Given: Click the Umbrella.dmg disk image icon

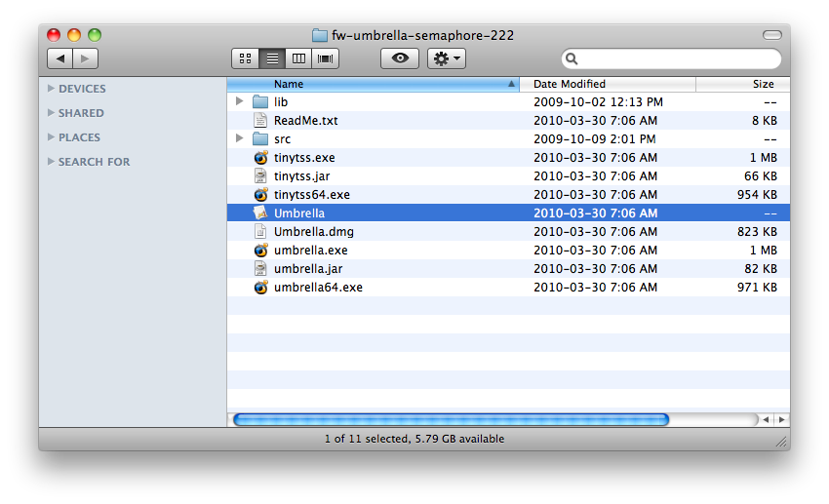Looking at the screenshot, I should pyautogui.click(x=260, y=232).
